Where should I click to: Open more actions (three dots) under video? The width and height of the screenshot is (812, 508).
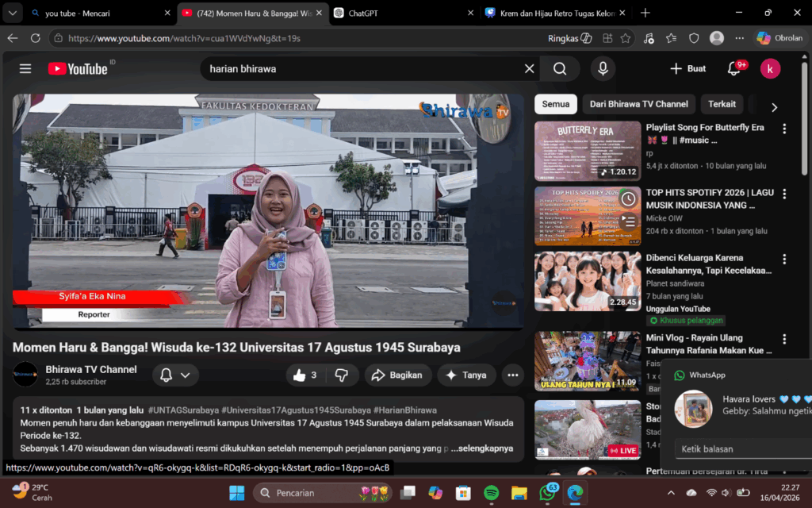[513, 375]
